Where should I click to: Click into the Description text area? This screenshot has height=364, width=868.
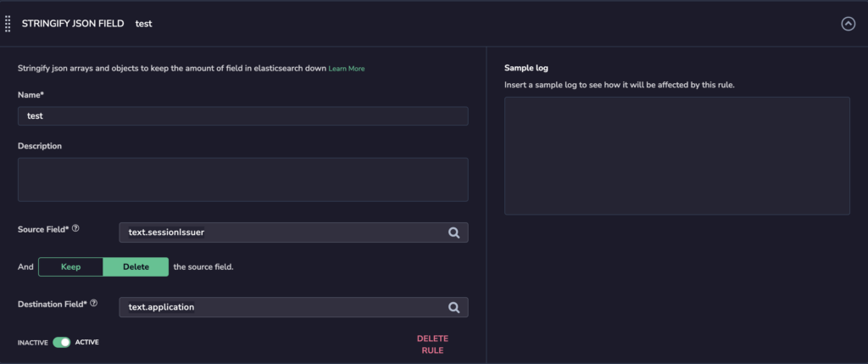pos(243,180)
